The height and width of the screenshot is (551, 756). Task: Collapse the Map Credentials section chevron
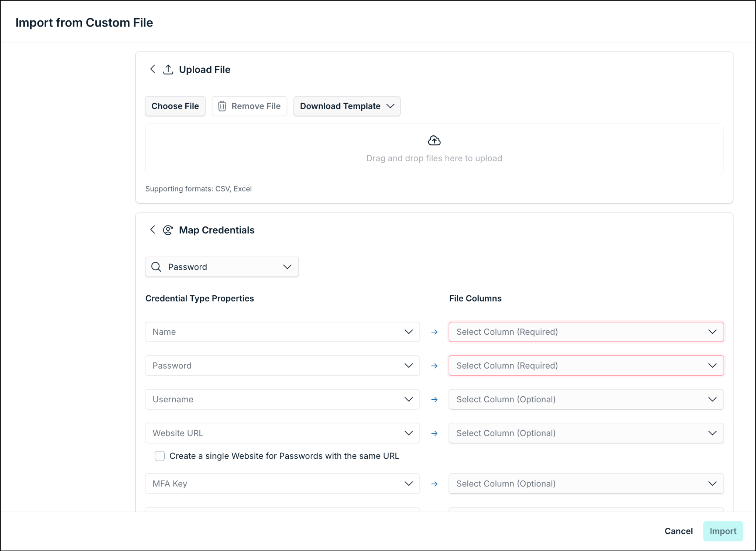click(x=152, y=230)
